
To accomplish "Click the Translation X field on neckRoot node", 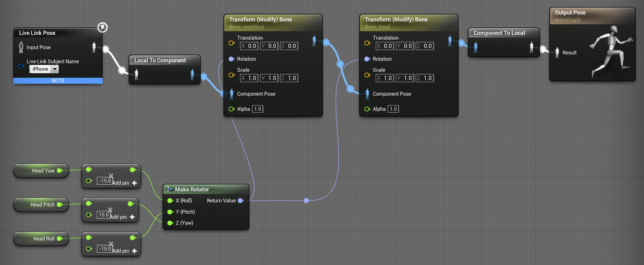I will 249,46.
